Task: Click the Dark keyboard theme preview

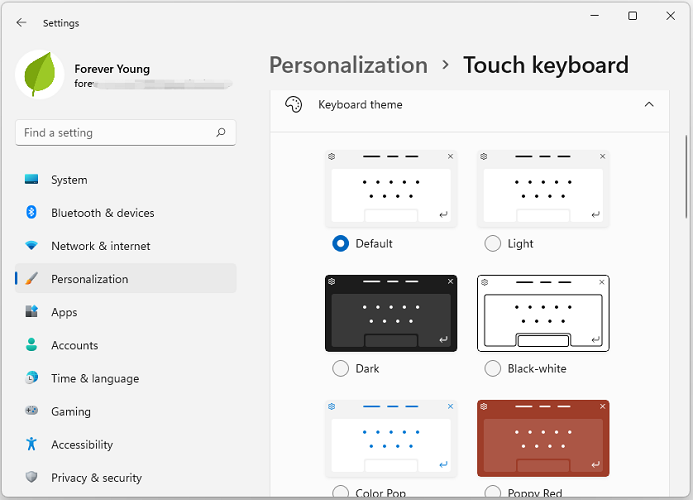Action: point(391,313)
